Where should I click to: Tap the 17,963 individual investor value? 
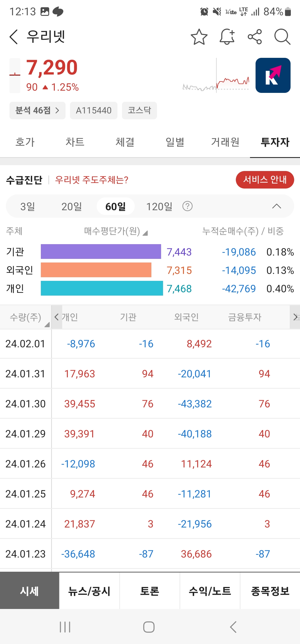[80, 374]
